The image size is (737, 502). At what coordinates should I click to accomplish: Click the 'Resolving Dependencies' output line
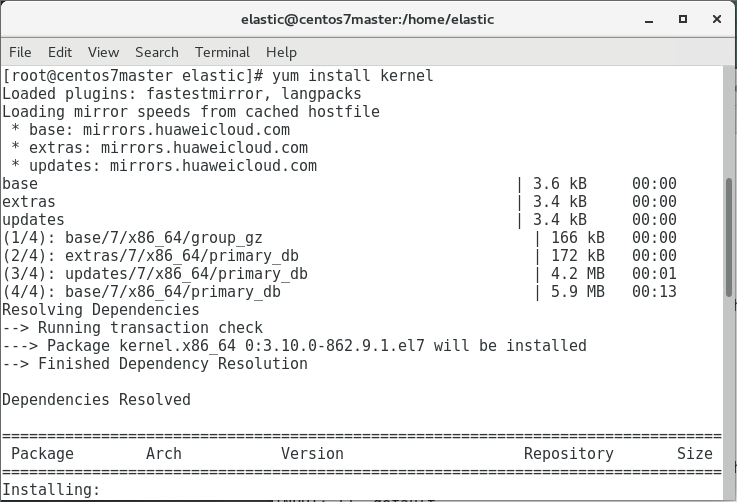tap(100, 310)
